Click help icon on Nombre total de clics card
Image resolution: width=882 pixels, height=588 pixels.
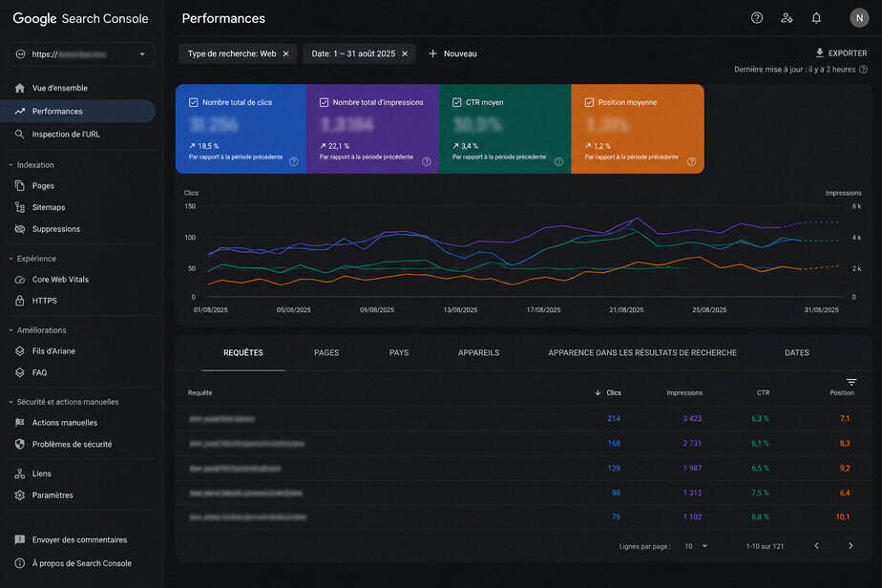pos(294,161)
